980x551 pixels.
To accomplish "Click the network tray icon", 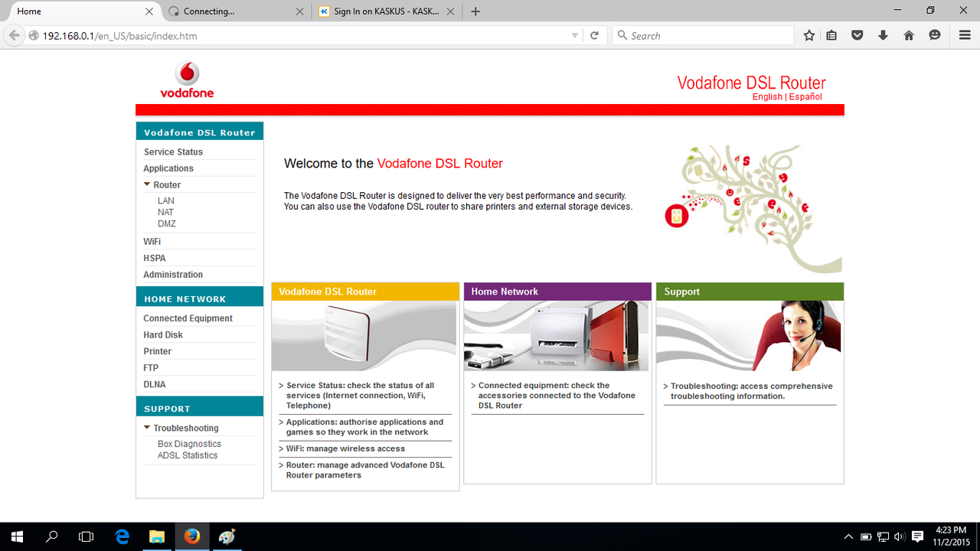I will pos(883,537).
